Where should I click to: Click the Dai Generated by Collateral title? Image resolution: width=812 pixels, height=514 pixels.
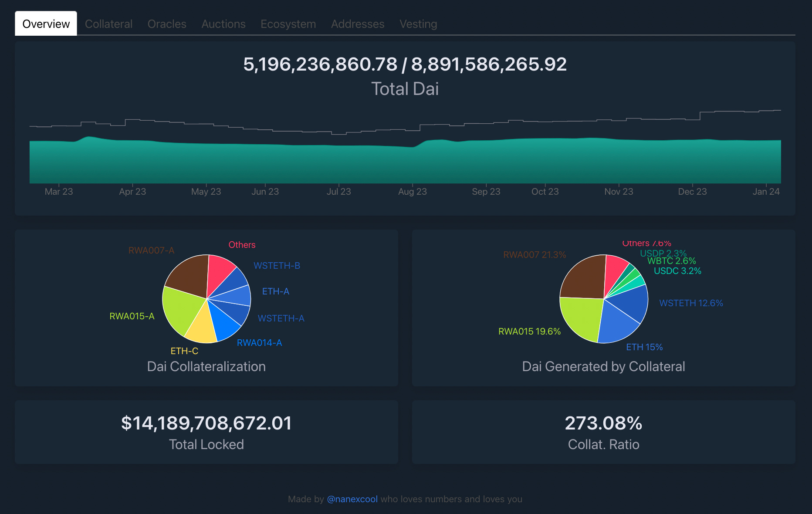[x=604, y=367]
